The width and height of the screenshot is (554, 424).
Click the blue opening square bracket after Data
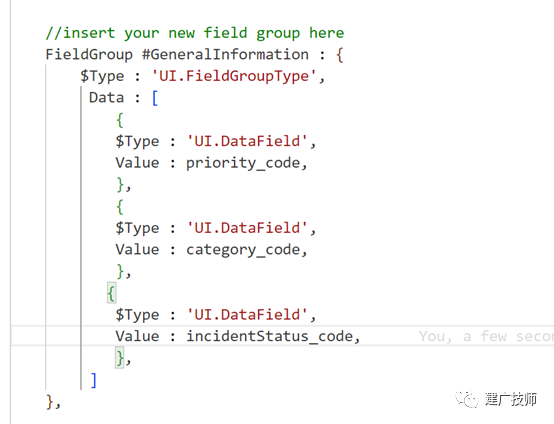pos(155,98)
